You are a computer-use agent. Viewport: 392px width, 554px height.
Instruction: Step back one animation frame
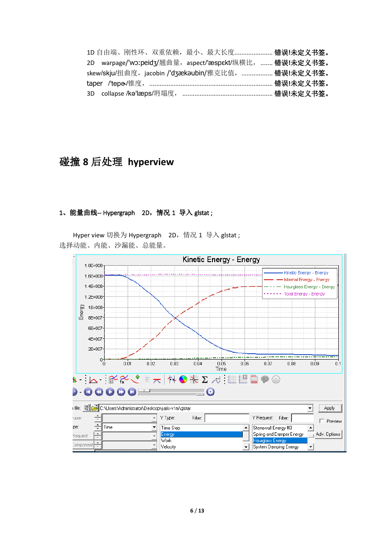[99, 392]
